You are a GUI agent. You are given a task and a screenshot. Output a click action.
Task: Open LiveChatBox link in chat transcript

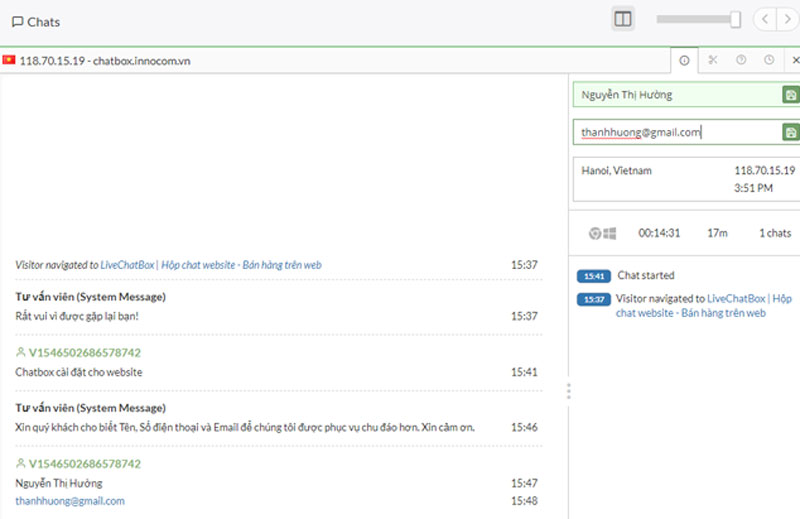[211, 265]
